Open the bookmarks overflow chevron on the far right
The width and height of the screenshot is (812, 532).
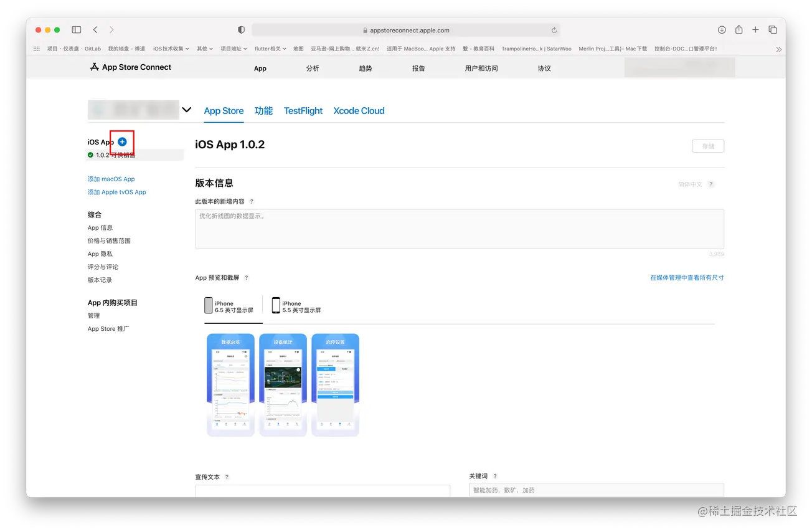(x=779, y=48)
